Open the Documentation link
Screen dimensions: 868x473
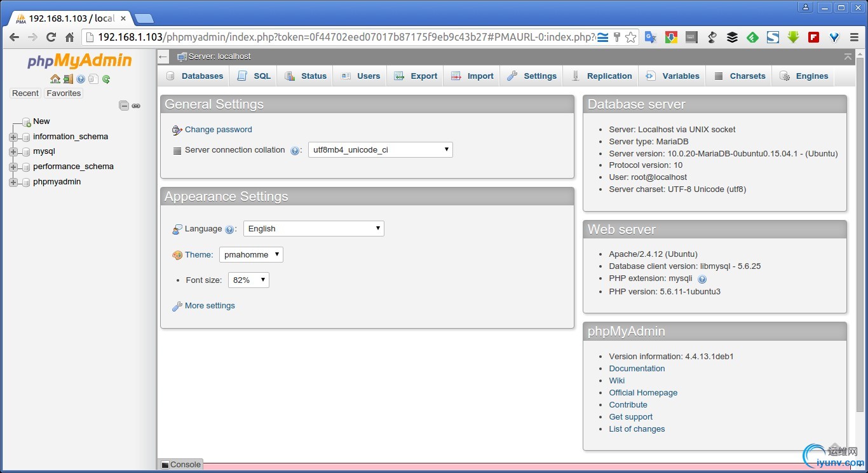coord(637,369)
